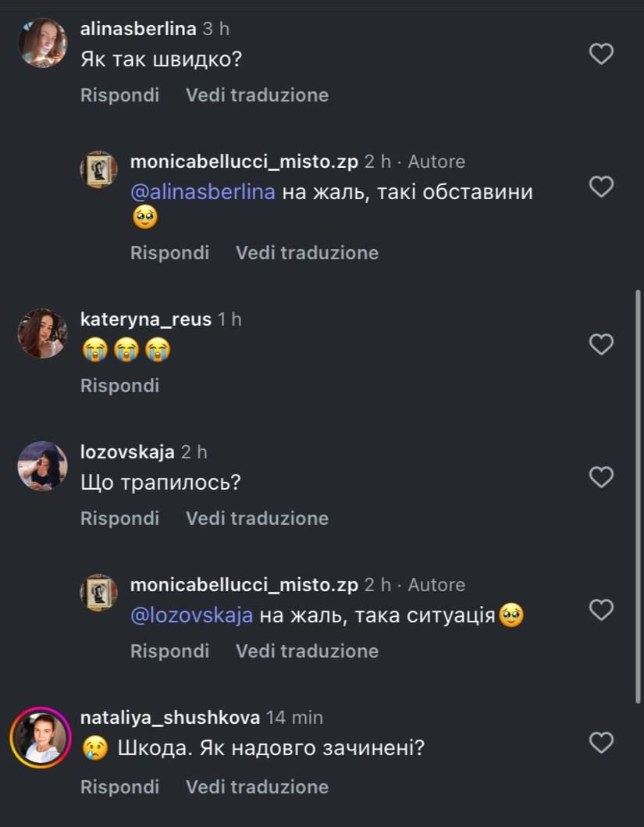This screenshot has width=644, height=827.
Task: Open the nataliya_shushkova username link
Action: tap(170, 718)
